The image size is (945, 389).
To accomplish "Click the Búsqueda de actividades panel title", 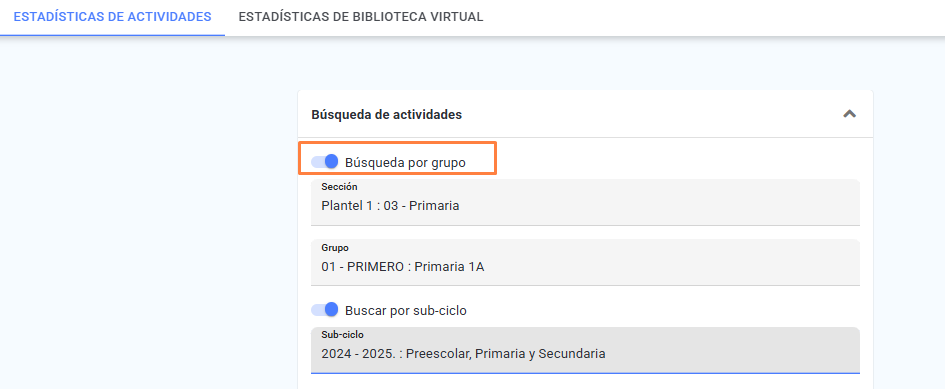I will [x=386, y=115].
